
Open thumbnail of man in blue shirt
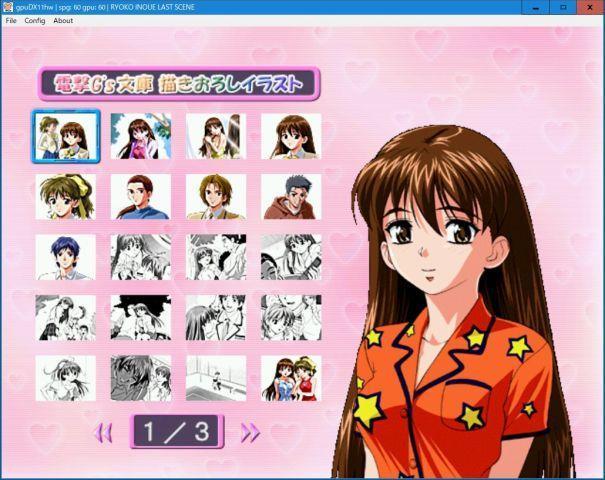coord(141,197)
